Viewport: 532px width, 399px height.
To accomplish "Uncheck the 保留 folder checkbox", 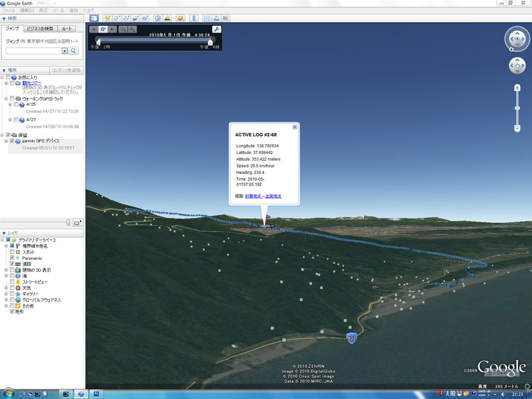I will [x=8, y=135].
